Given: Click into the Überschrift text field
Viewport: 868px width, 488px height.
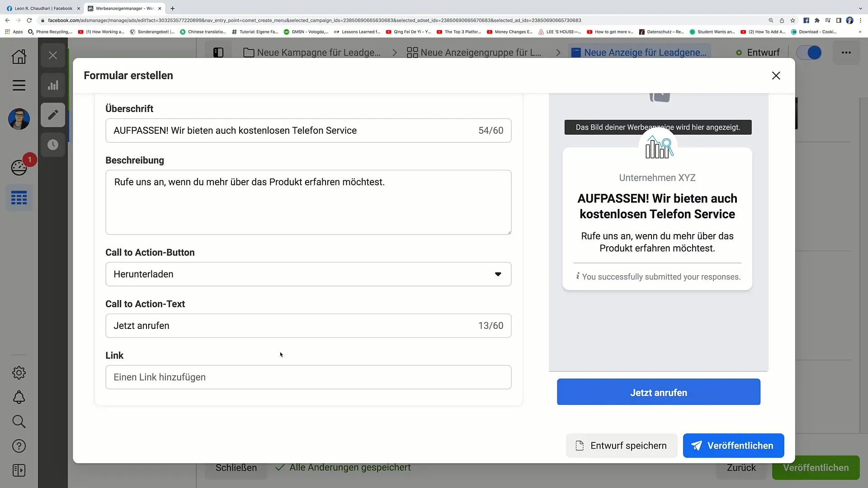Looking at the screenshot, I should pos(308,131).
